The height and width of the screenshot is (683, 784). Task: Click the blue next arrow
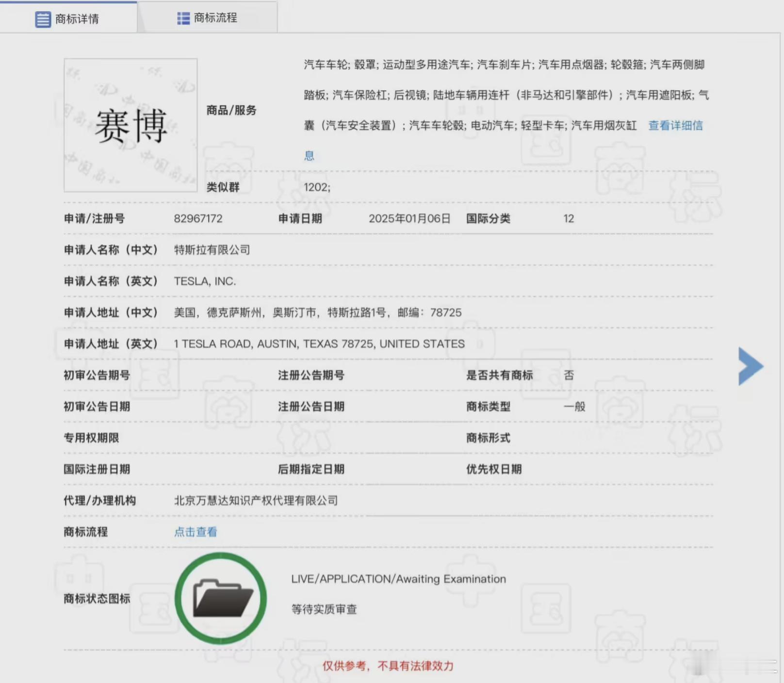[x=751, y=366]
